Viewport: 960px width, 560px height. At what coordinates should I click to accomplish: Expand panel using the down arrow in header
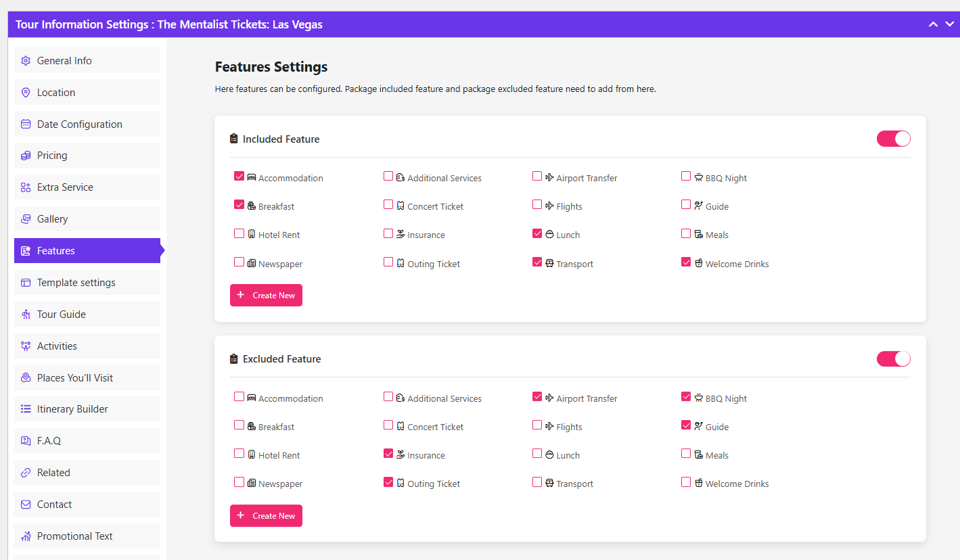click(x=949, y=24)
